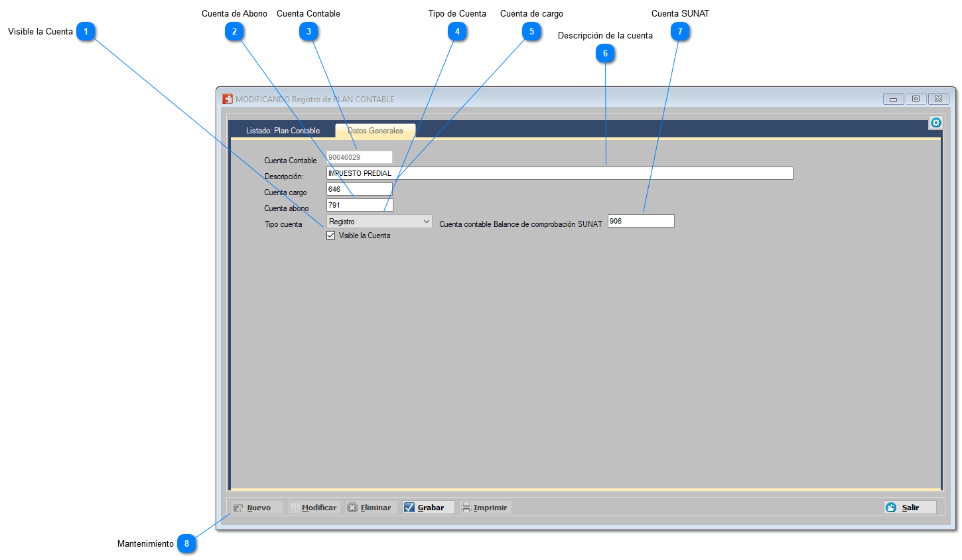Select the Datos Generales tab

[x=376, y=131]
